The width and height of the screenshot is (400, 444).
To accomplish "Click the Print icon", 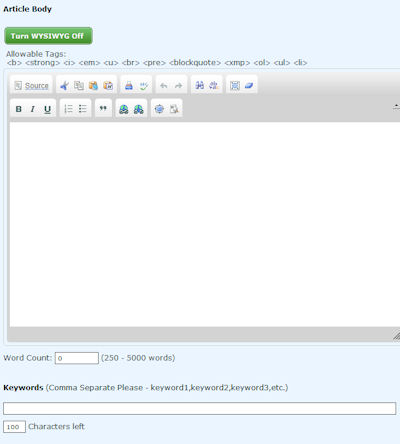I will tap(129, 86).
